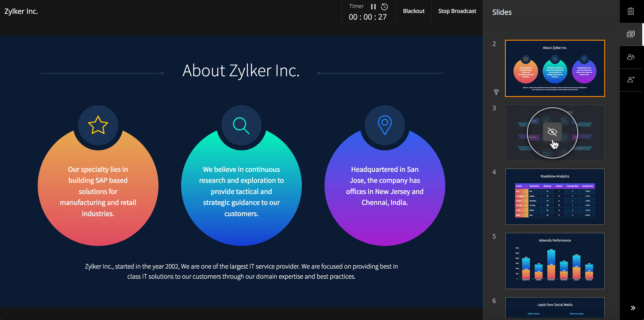Screen dimensions: 644x320
Task: Click the hidden eye icon on slide 3
Action: point(555,132)
